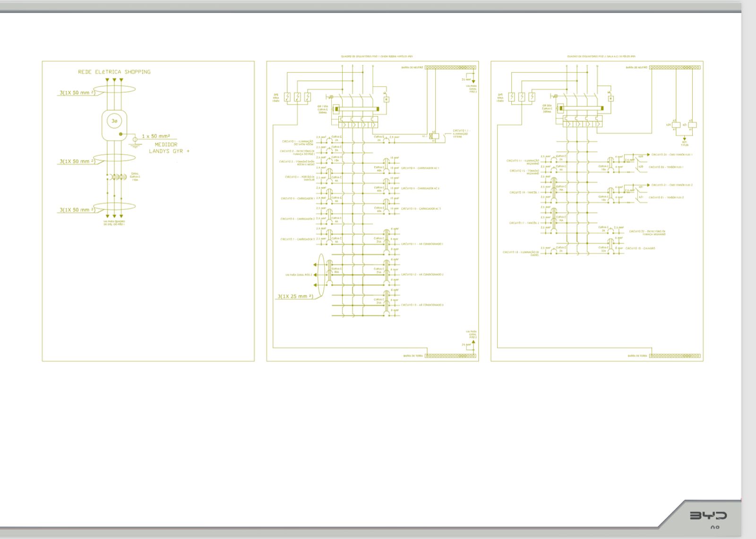Click the K20 contactor coil in the right panel

(x=676, y=125)
